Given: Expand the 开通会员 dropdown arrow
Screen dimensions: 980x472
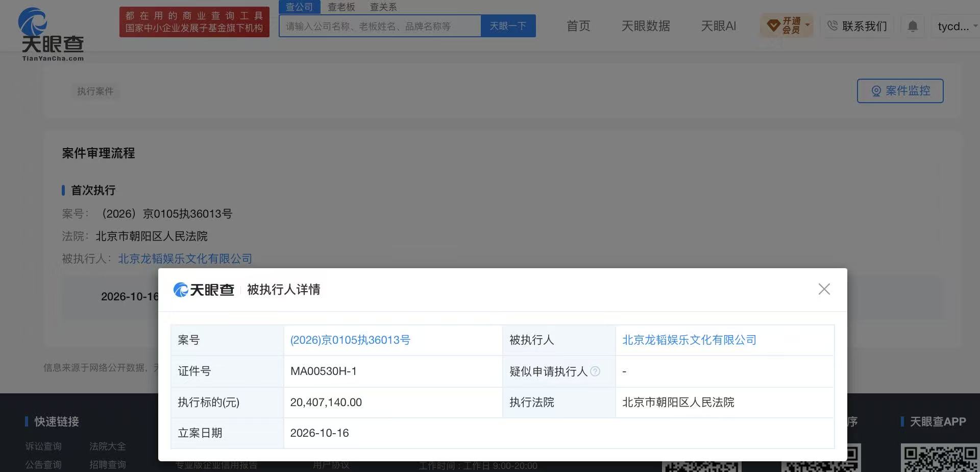Looking at the screenshot, I should coord(807,25).
